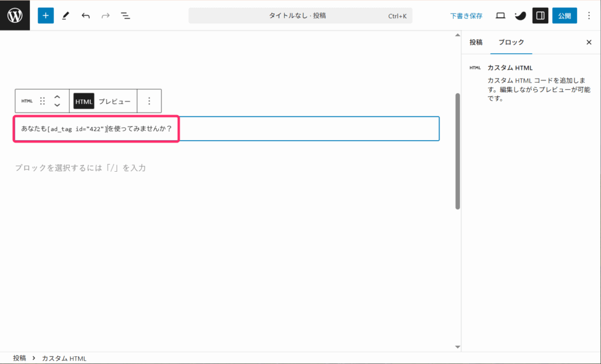Publish the post with 公開 button
601x364 pixels.
pos(564,16)
